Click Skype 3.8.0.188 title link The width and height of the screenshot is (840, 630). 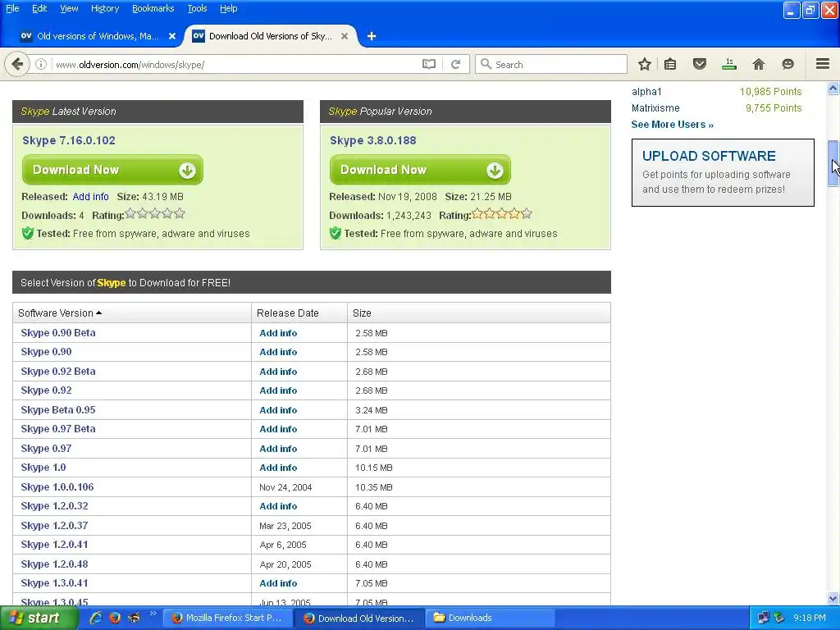pos(373,140)
